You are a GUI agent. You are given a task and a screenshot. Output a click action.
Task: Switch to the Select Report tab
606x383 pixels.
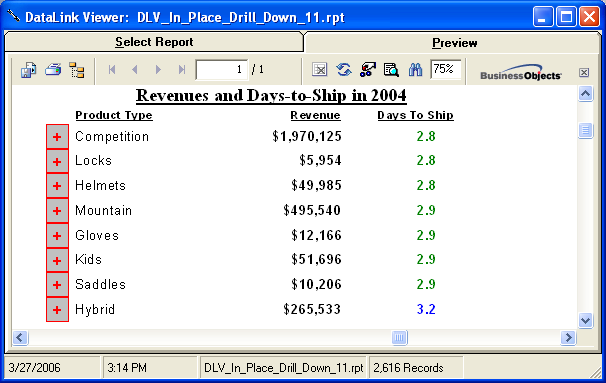click(x=154, y=42)
